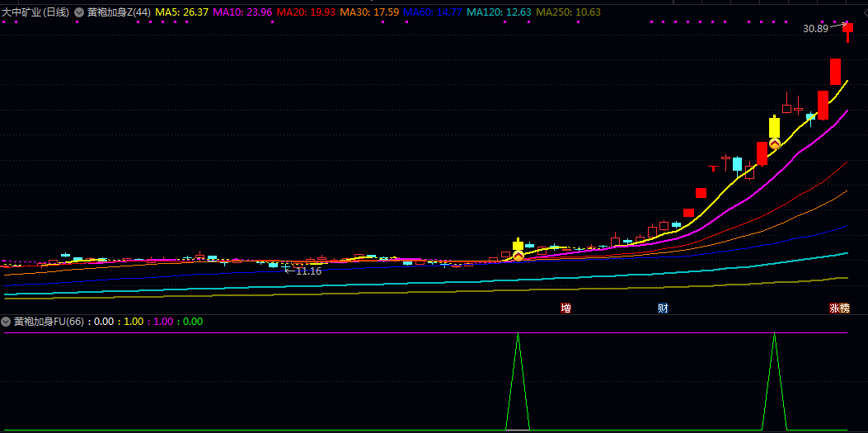Viewport: 868px width, 433px height.
Task: Click the 30.89 high price label
Action: [x=815, y=29]
